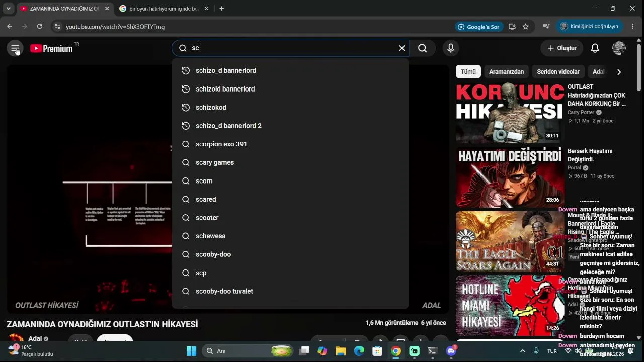The height and width of the screenshot is (362, 644).
Task: Open the Hotline Miami Hikayesi thumbnail
Action: (x=510, y=305)
